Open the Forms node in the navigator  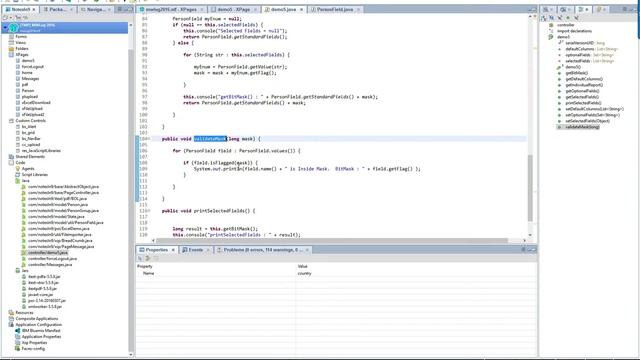(x=21, y=37)
